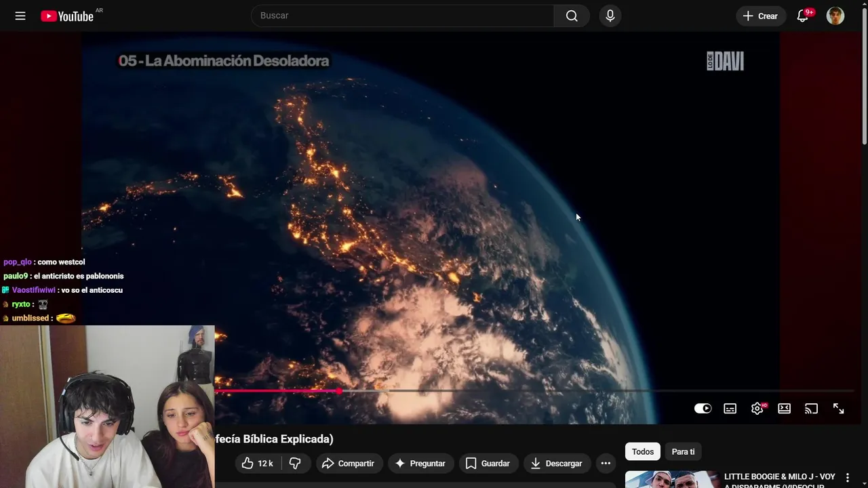
Task: Click the page scrollbar thumb
Action: point(865,75)
